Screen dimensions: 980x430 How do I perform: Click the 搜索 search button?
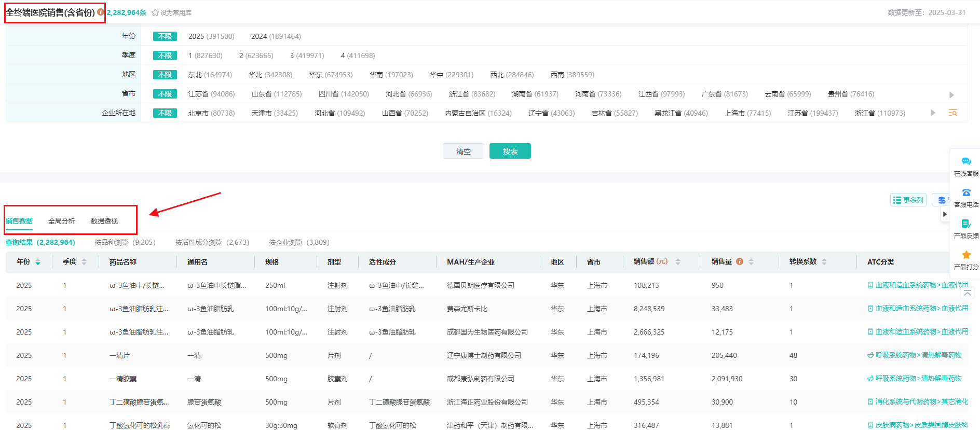pos(510,151)
